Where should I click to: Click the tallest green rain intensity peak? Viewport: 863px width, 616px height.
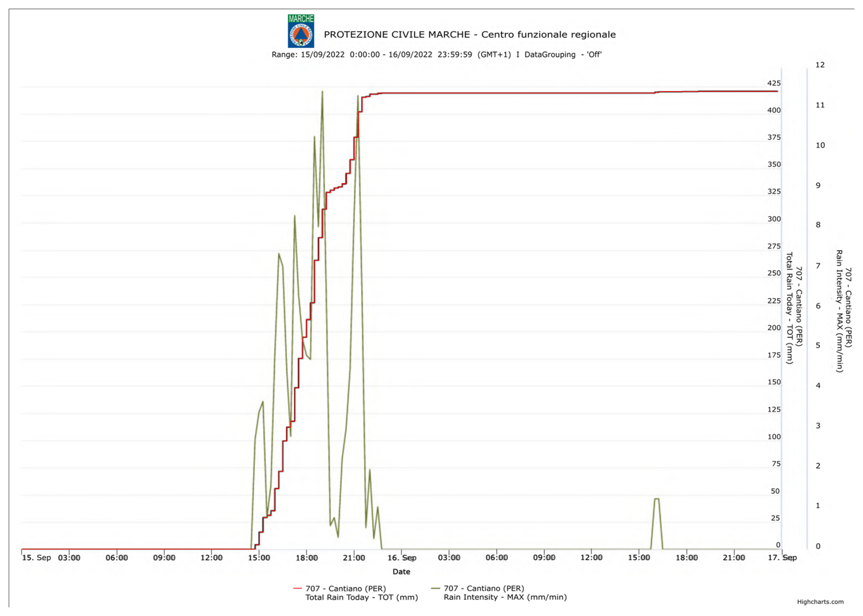click(x=322, y=92)
